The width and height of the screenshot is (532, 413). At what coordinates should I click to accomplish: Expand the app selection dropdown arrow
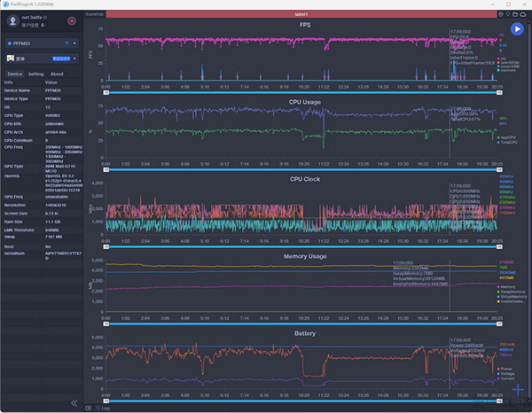74,58
